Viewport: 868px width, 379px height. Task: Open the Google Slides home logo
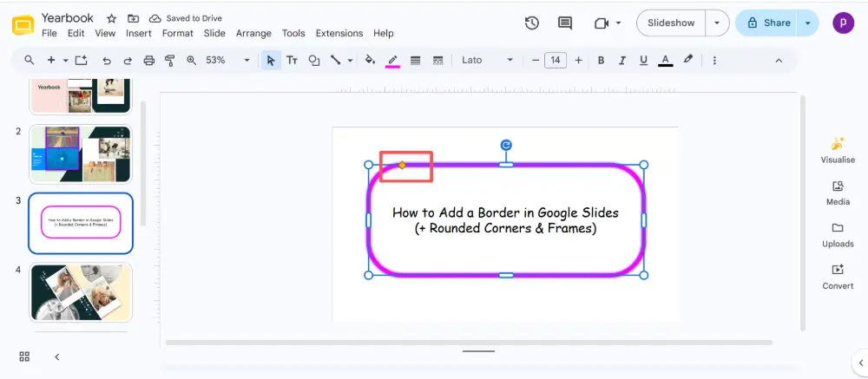23,25
